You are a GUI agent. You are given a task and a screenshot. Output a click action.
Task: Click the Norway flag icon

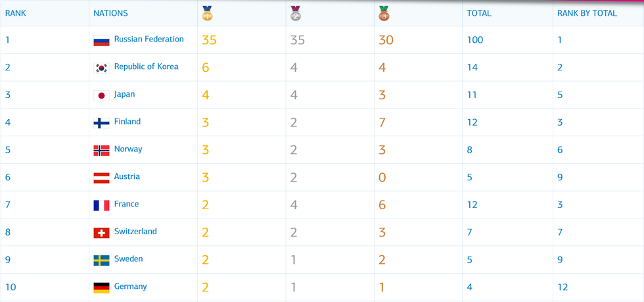click(x=101, y=150)
